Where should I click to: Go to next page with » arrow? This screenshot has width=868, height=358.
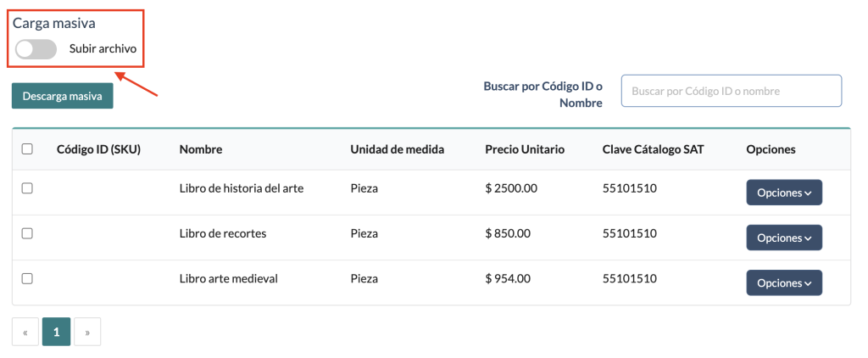(86, 333)
